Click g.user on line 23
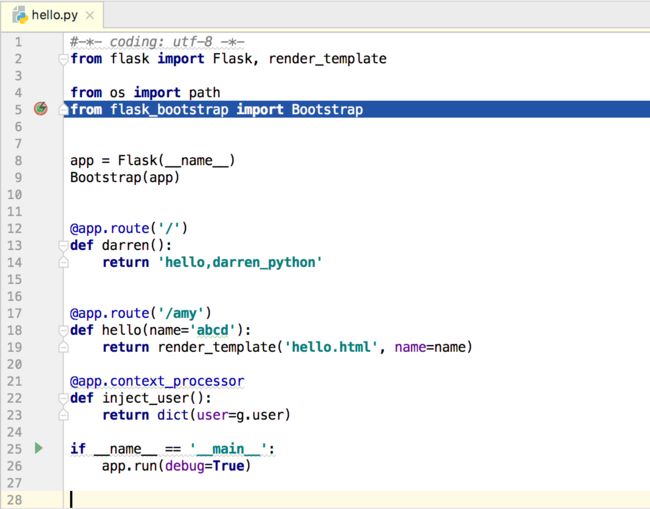 pos(260,415)
